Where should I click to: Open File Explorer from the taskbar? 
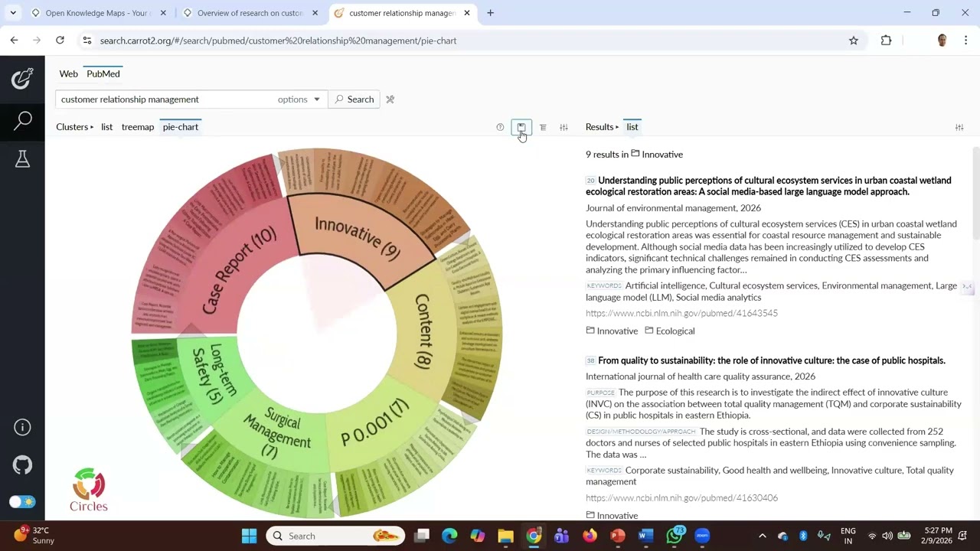505,536
